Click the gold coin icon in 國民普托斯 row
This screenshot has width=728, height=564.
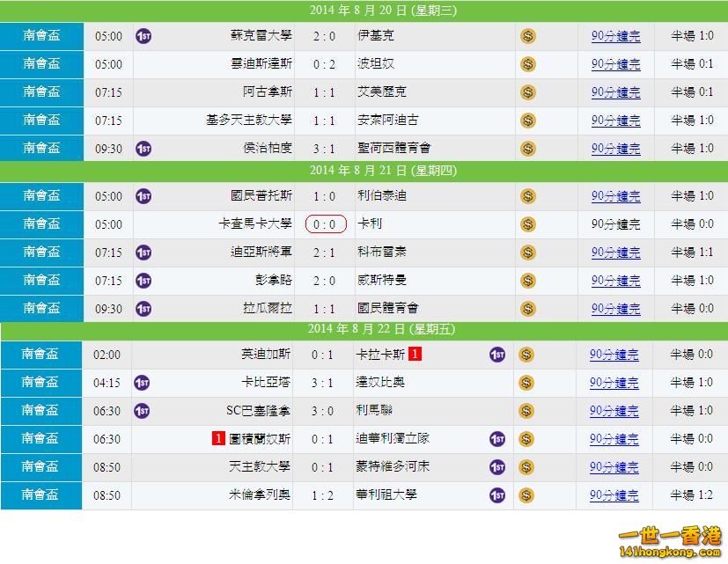pos(528,196)
